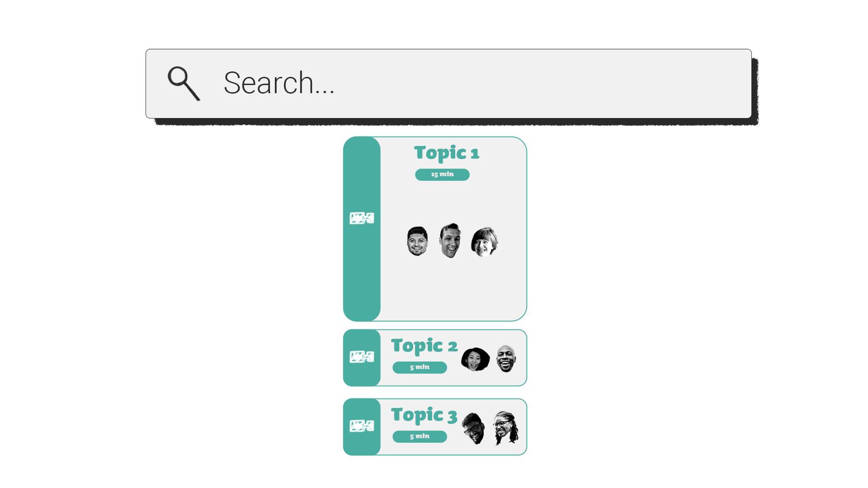Select the middle man avatar in Topic 1
This screenshot has height=488, width=868.
pyautogui.click(x=450, y=240)
